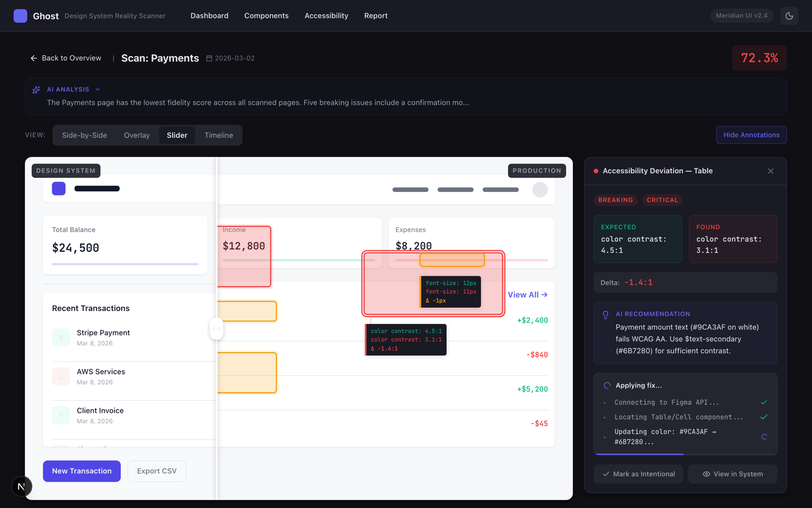Click the Ghost logo icon

(20, 16)
